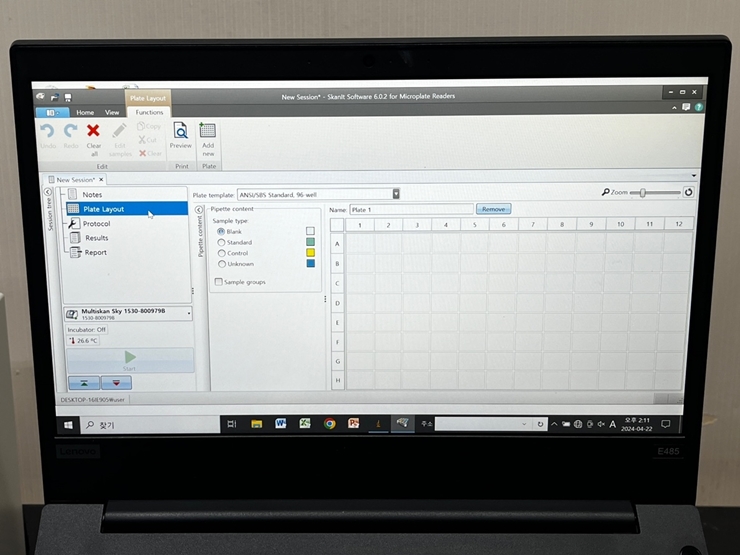Screen dimensions: 740x555
Task: Open the Plate template dropdown
Action: click(396, 193)
